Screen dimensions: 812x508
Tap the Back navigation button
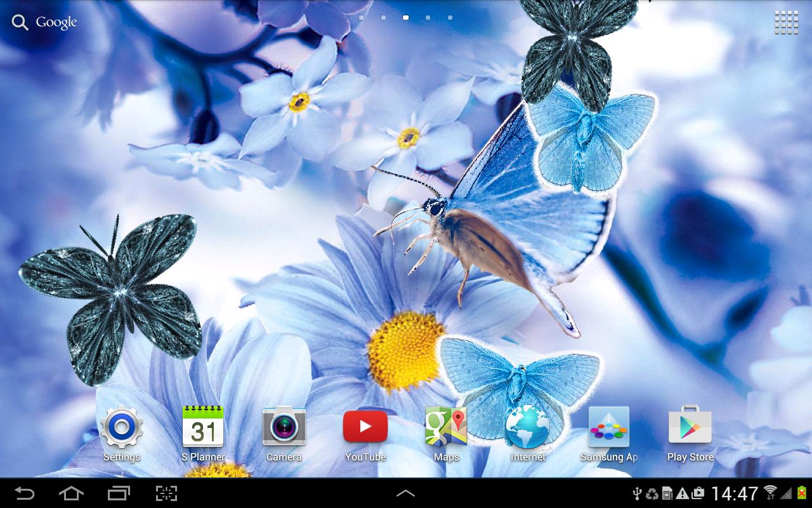(x=25, y=493)
